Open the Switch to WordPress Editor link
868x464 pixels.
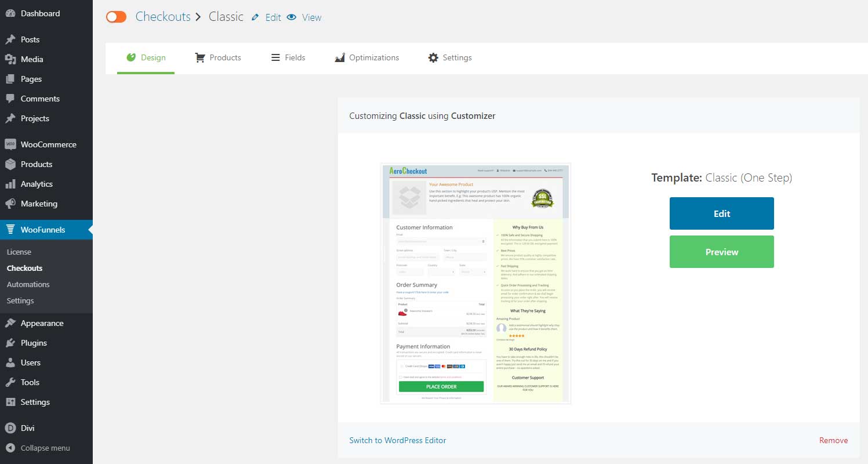point(397,440)
